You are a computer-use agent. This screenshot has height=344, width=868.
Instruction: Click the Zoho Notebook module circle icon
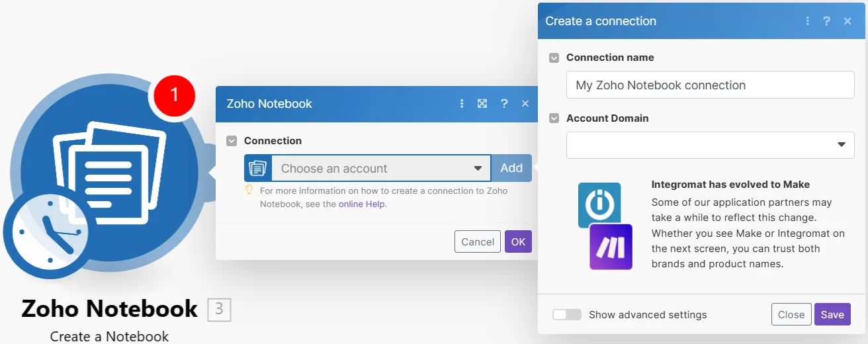tap(110, 172)
